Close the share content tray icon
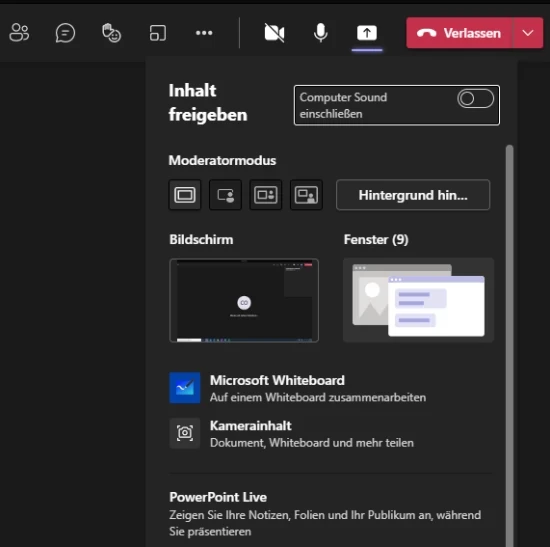550x547 pixels. pos(367,33)
